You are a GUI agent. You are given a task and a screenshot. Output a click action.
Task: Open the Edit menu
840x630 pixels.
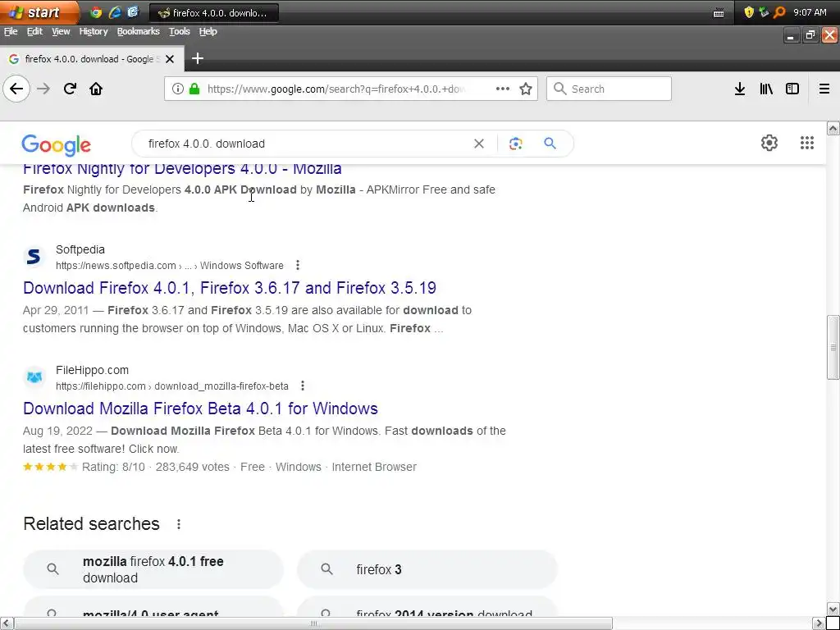point(34,32)
